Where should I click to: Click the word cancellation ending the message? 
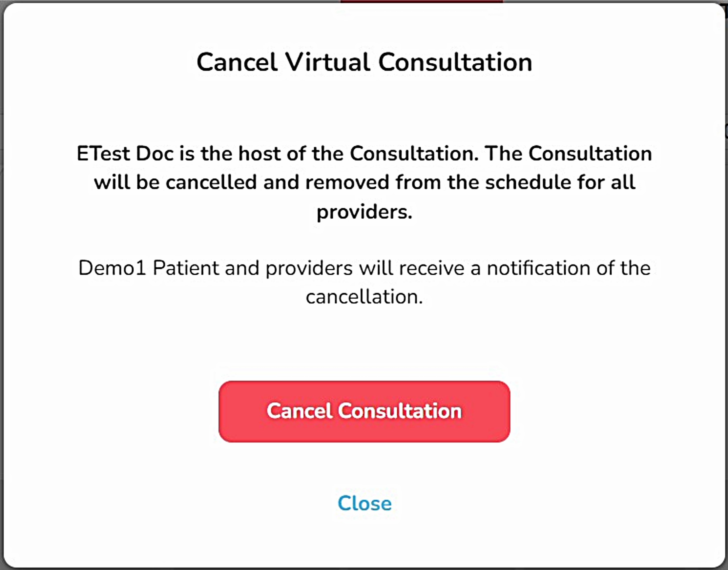pyautogui.click(x=364, y=297)
